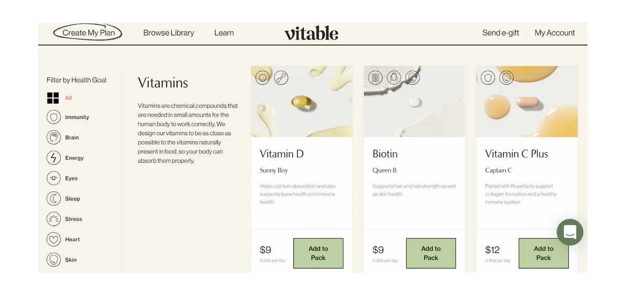Select the Eyes filter icon
The image size is (644, 288).
[x=53, y=179]
